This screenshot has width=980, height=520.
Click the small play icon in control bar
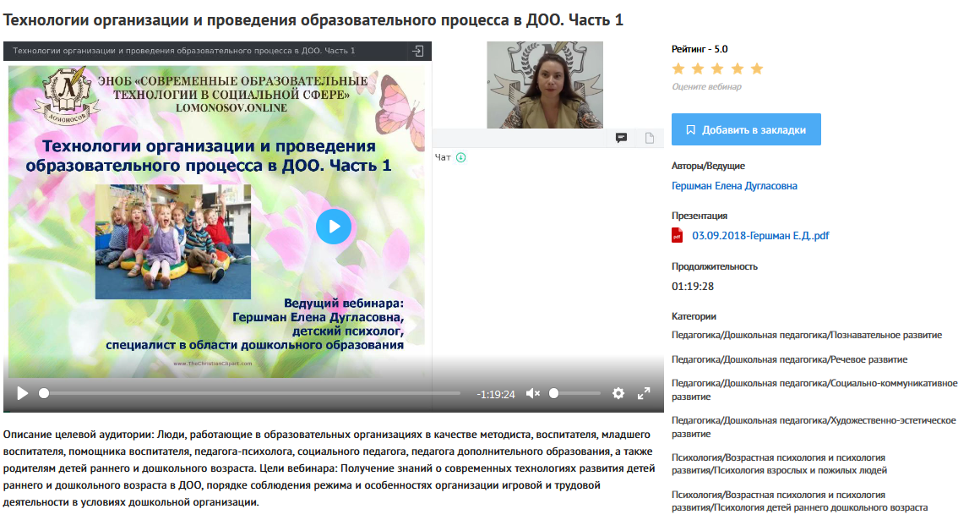[23, 393]
